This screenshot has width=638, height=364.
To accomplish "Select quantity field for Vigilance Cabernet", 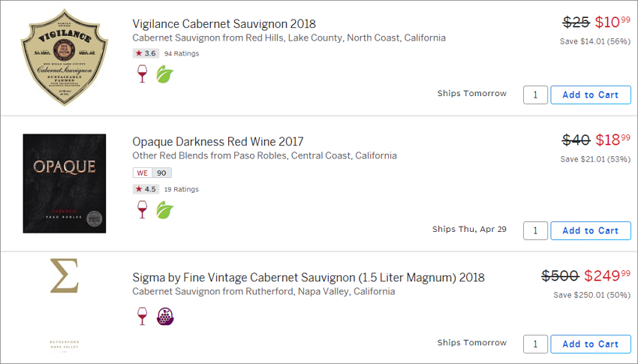I will pyautogui.click(x=535, y=95).
